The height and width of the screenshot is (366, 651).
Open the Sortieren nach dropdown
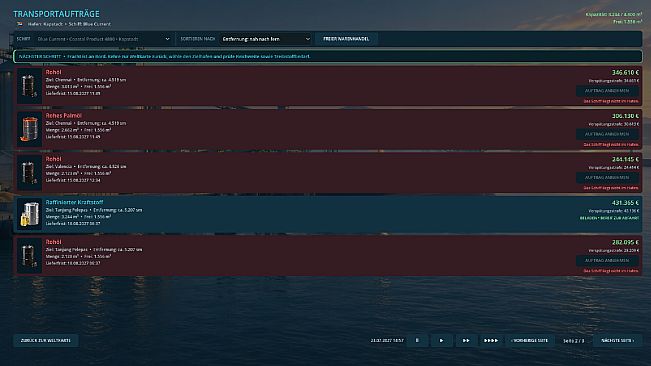click(x=265, y=39)
